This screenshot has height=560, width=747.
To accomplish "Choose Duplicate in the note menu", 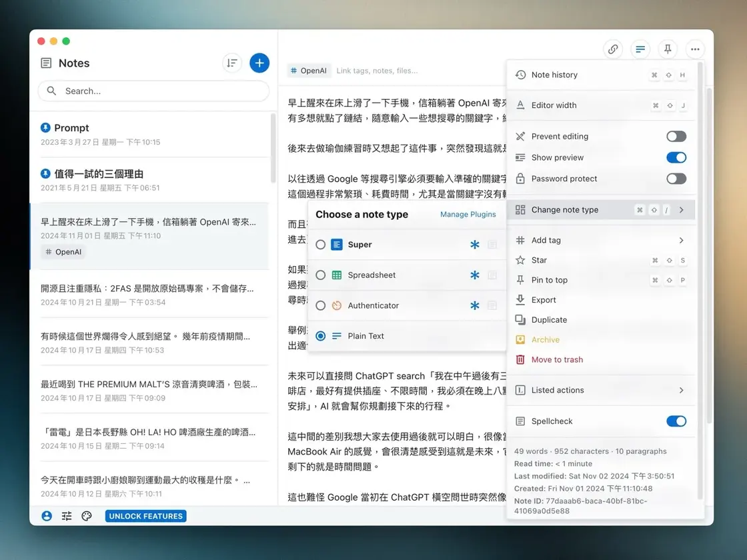I will (601, 320).
